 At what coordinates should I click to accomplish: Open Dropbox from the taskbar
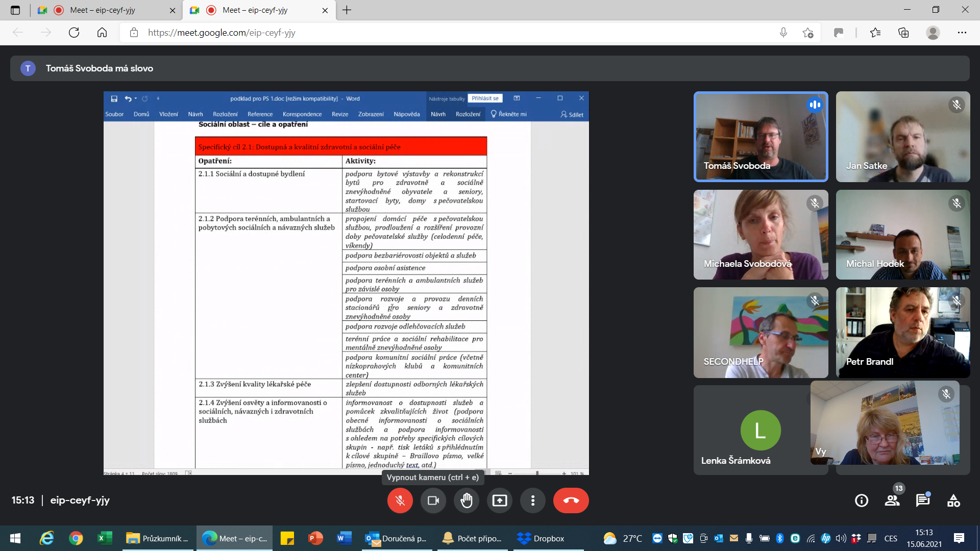point(541,538)
